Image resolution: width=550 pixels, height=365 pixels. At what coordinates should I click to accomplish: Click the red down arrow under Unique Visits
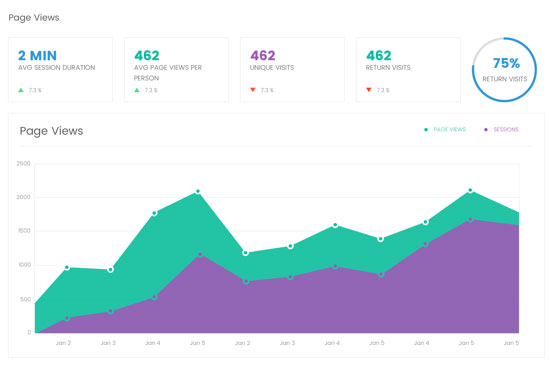[253, 90]
